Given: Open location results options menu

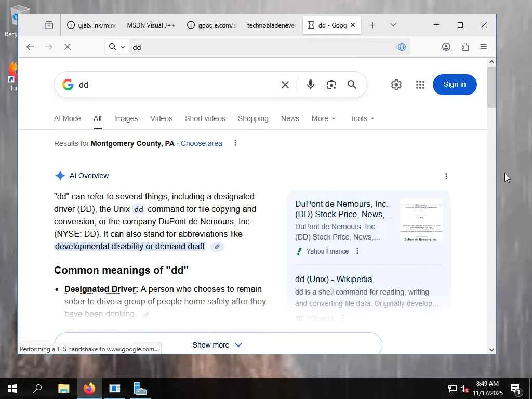Looking at the screenshot, I should point(235,143).
